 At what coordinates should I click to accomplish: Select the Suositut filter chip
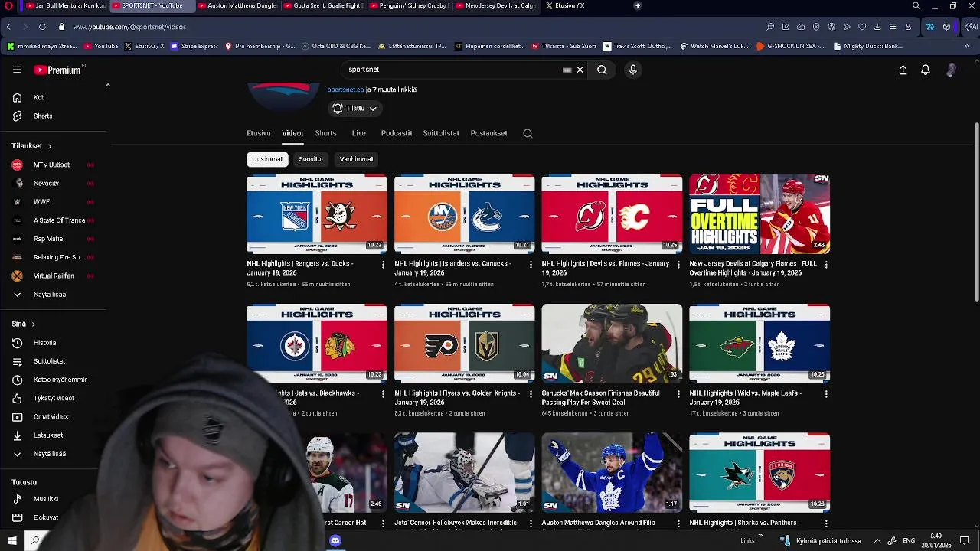click(x=311, y=159)
